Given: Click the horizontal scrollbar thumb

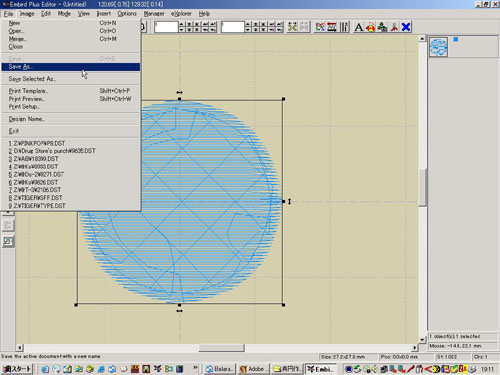Looking at the screenshot, I should [x=221, y=348].
